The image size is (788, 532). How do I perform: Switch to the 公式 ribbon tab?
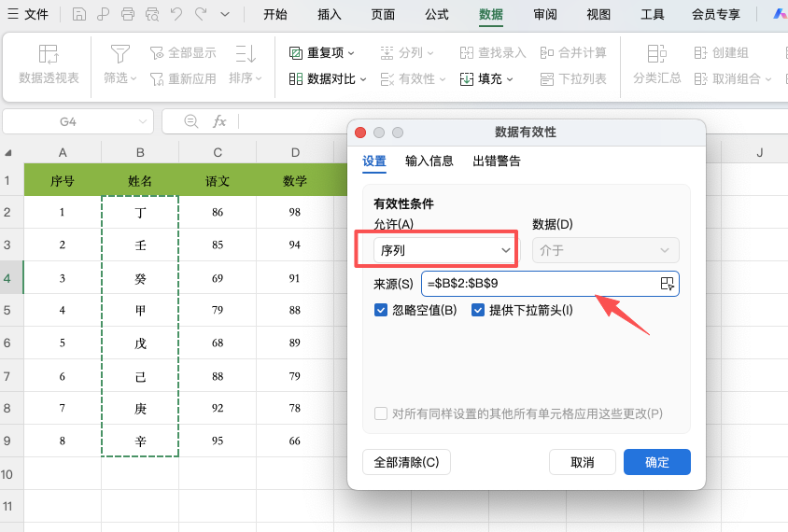coord(437,15)
